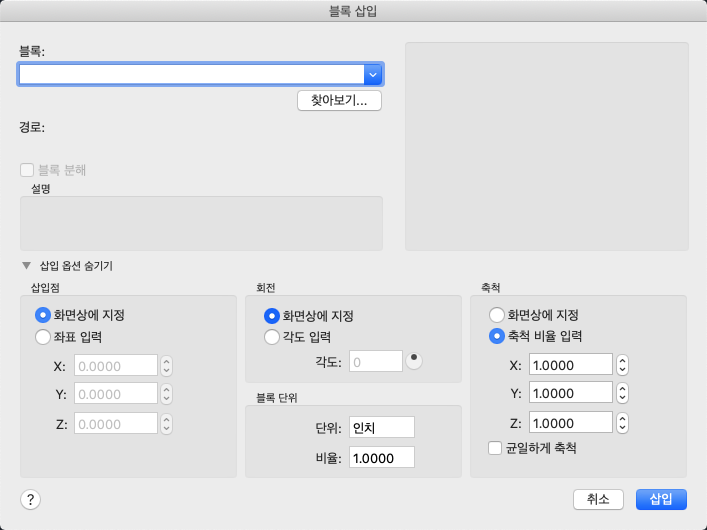This screenshot has width=707, height=530.
Task: Click the 블록 name combo box field
Action: pyautogui.click(x=190, y=74)
